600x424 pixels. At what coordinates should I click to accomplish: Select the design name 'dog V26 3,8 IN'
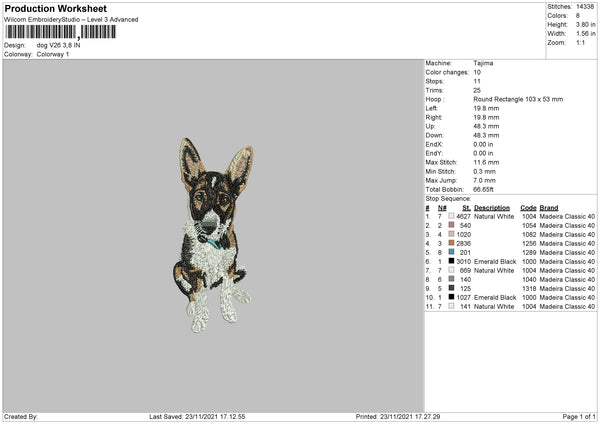pyautogui.click(x=59, y=45)
